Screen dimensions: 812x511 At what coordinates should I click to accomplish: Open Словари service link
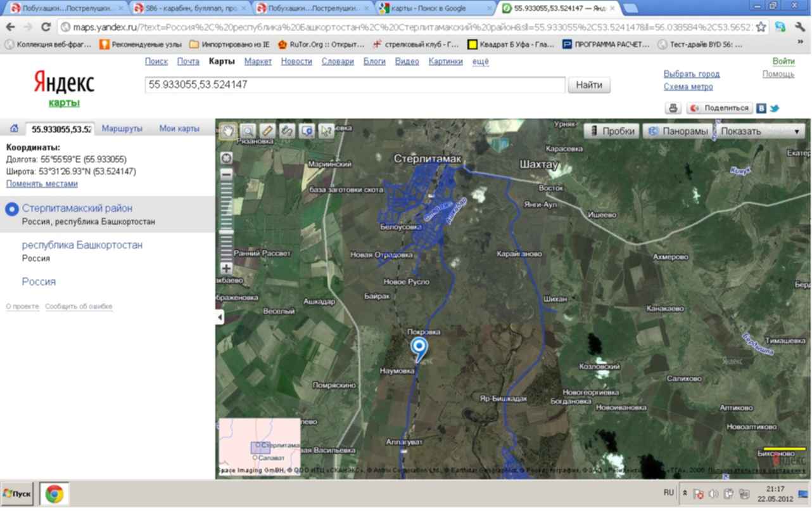(338, 61)
